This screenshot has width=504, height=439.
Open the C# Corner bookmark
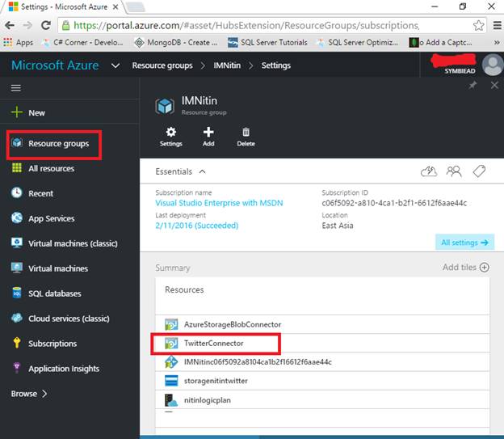[83, 42]
